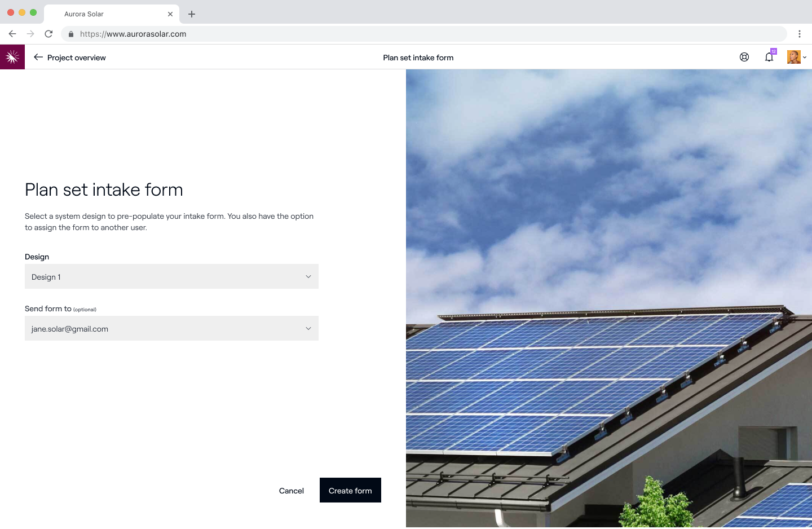Click browser forward arrow
The image size is (812, 529).
pyautogui.click(x=30, y=34)
